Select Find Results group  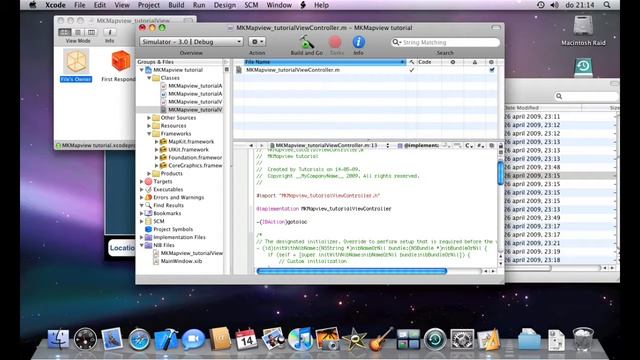tap(168, 205)
